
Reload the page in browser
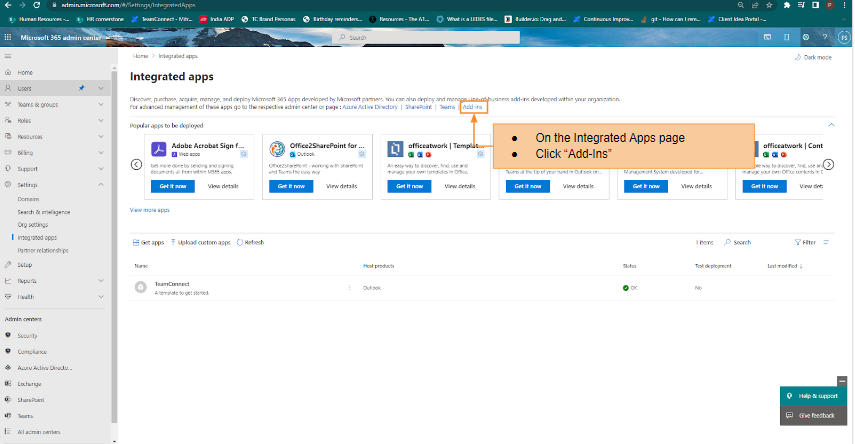pyautogui.click(x=37, y=5)
